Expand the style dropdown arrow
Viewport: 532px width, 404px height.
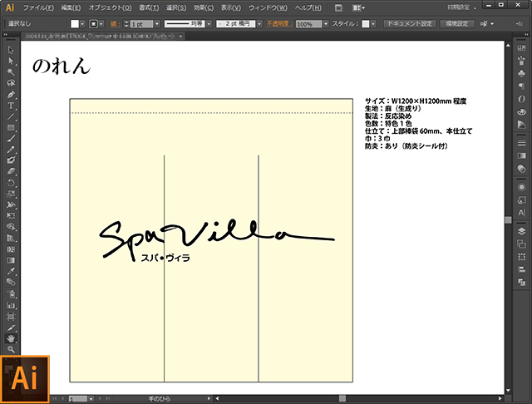[373, 24]
